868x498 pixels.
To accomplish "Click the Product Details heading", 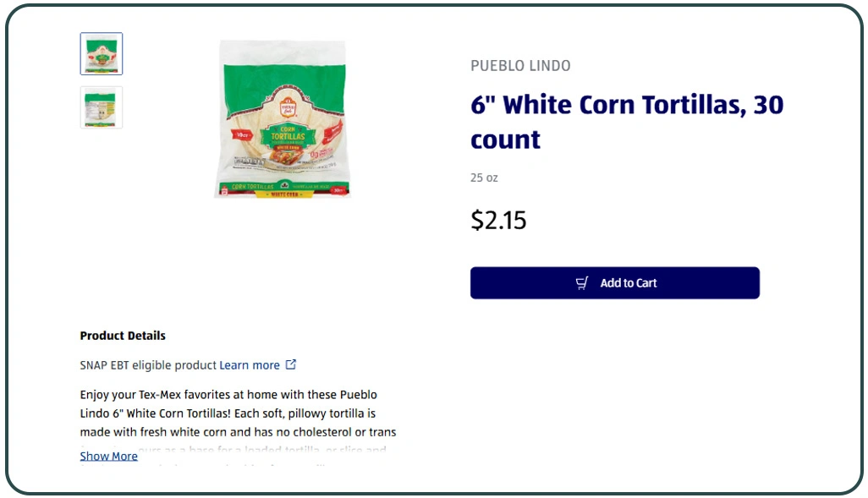I will [123, 336].
